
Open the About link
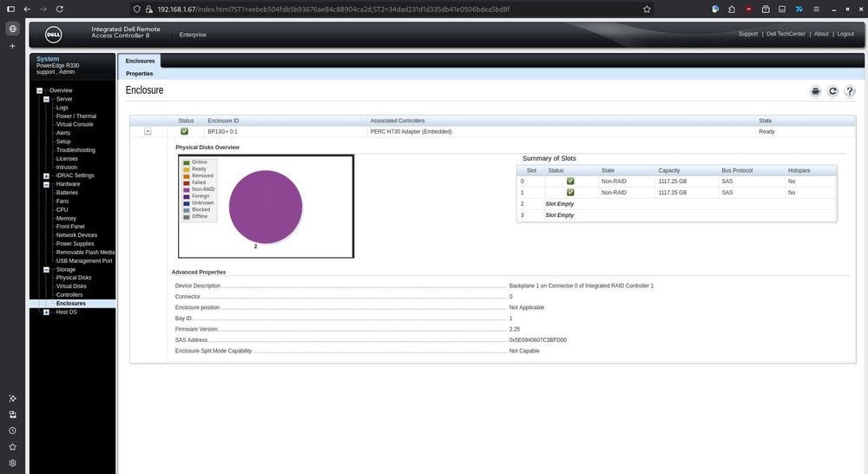(821, 34)
